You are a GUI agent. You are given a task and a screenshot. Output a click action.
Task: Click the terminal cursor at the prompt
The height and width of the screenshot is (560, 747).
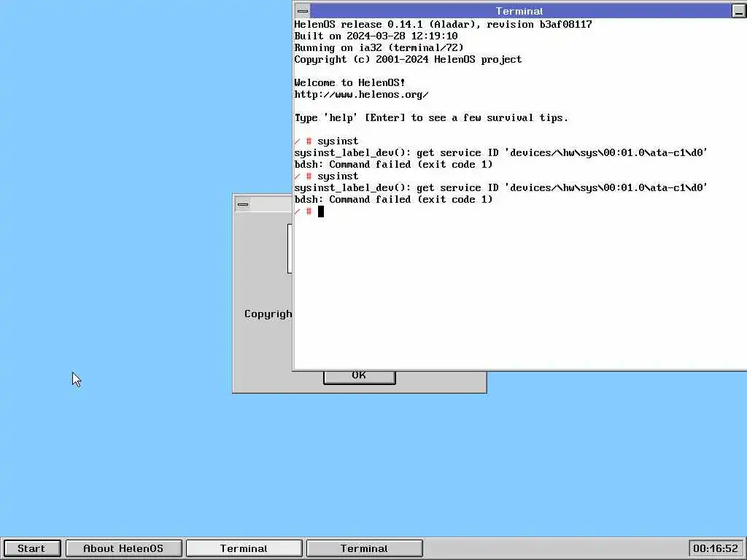[321, 211]
